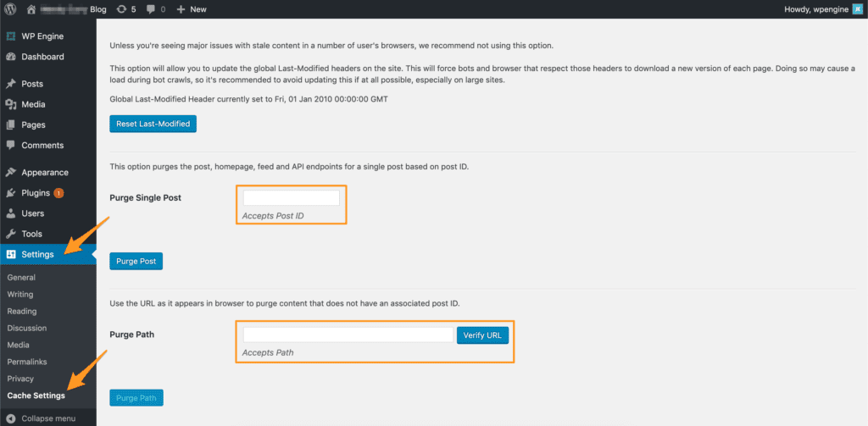
Task: Open the site home icon
Action: (32, 8)
